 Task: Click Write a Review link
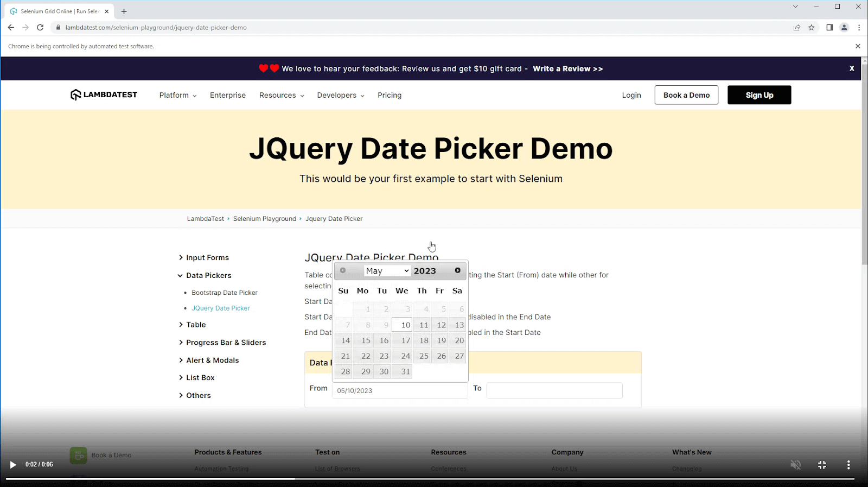tap(567, 68)
